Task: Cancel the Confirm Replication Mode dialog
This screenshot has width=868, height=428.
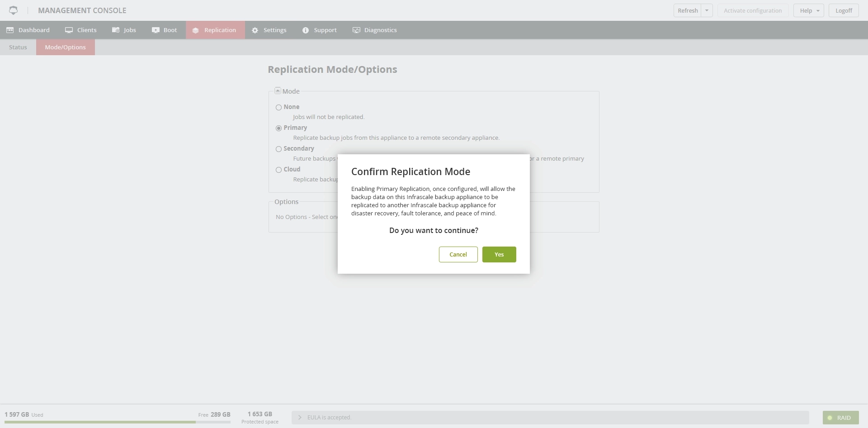Action: point(458,254)
